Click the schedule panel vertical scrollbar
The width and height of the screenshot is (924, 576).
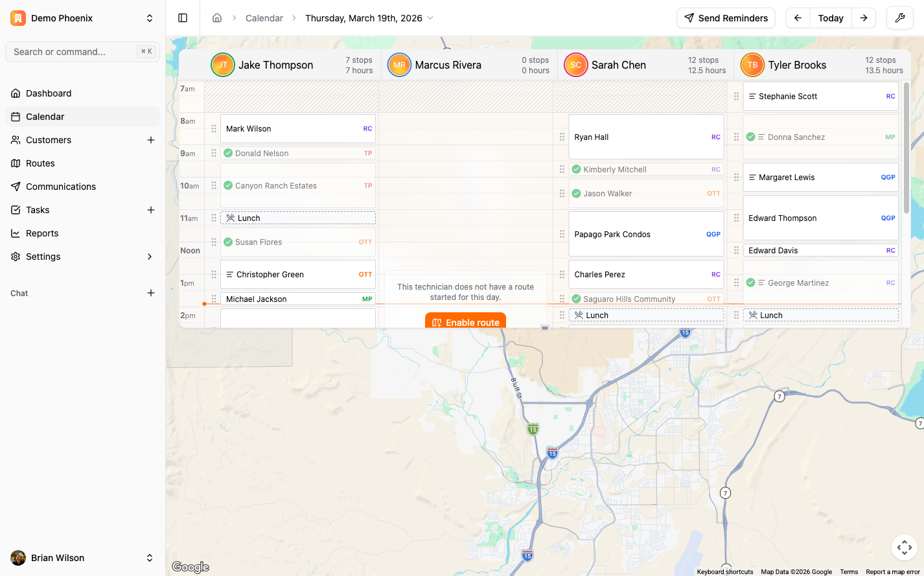tap(906, 149)
